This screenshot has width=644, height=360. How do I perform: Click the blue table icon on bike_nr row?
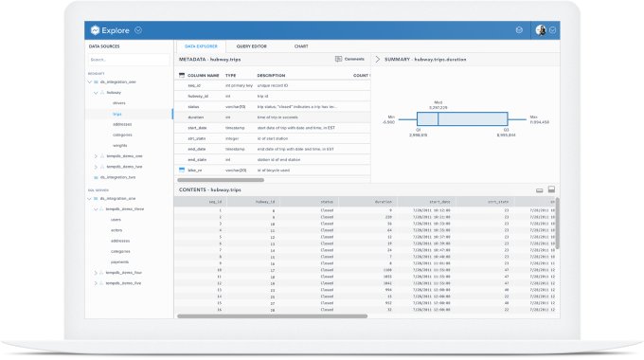(x=182, y=170)
